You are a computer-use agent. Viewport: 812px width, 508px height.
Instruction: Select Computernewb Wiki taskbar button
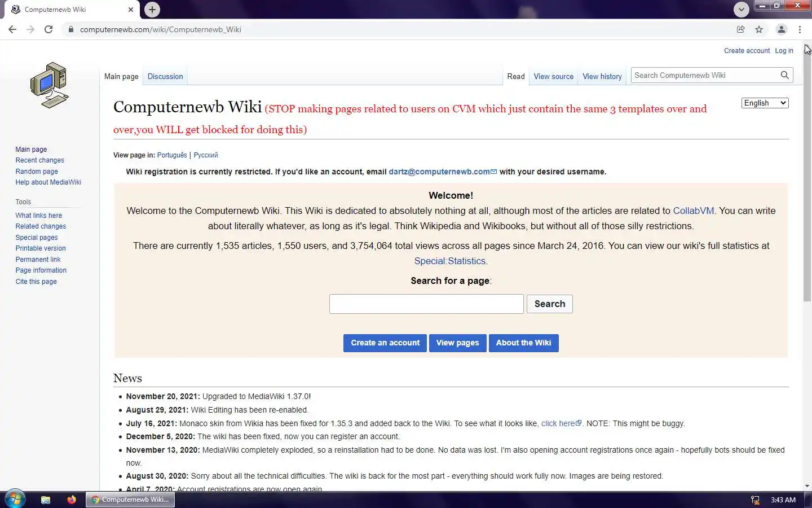[x=130, y=500]
